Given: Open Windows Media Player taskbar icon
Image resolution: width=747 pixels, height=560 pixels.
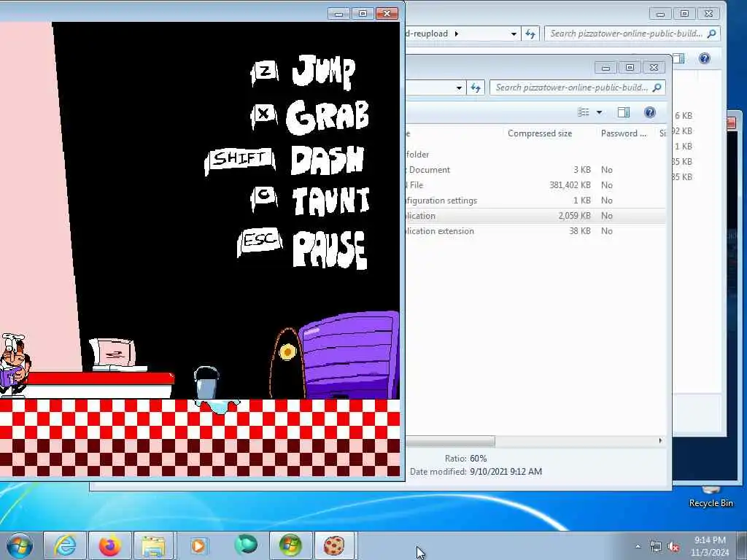Looking at the screenshot, I should click(198, 545).
